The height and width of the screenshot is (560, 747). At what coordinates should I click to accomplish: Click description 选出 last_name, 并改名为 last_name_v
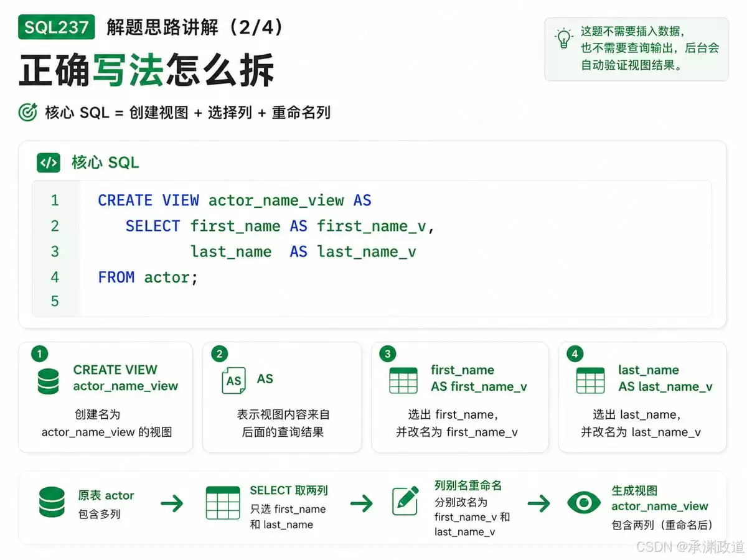coord(641,423)
